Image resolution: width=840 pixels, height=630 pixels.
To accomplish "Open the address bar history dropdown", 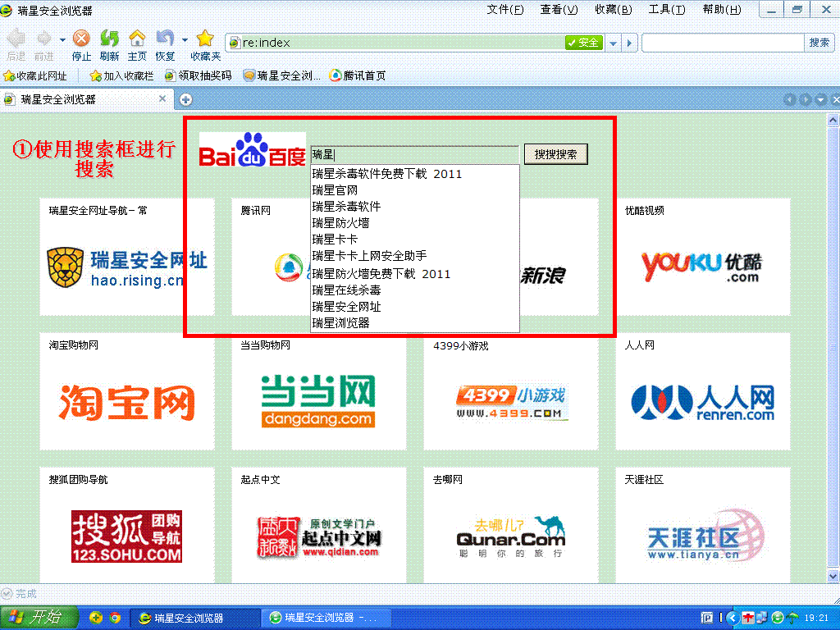I will tap(614, 43).
